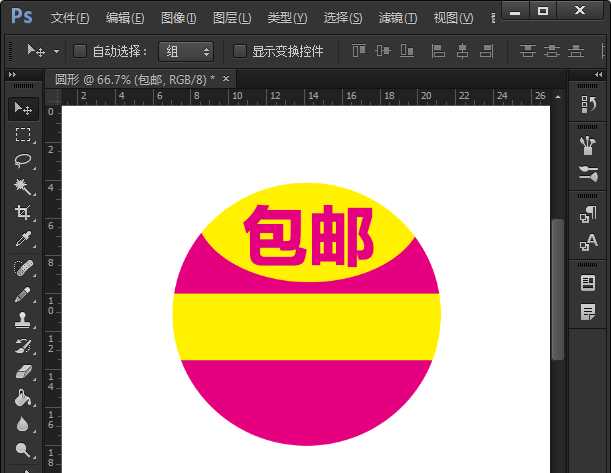The width and height of the screenshot is (611, 473).
Task: Open the Character Styles panel icon
Action: pyautogui.click(x=588, y=242)
